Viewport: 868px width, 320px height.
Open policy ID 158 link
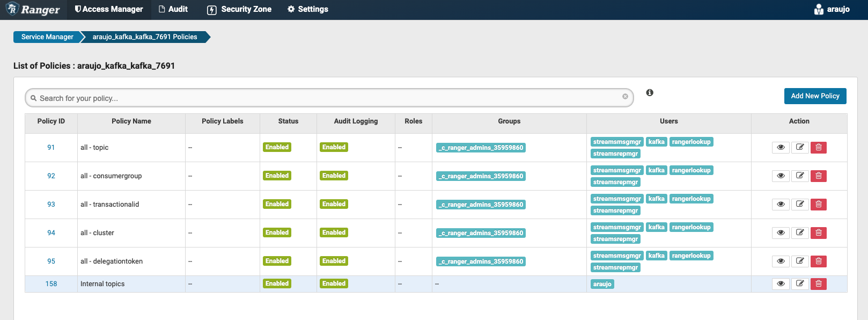coord(51,284)
